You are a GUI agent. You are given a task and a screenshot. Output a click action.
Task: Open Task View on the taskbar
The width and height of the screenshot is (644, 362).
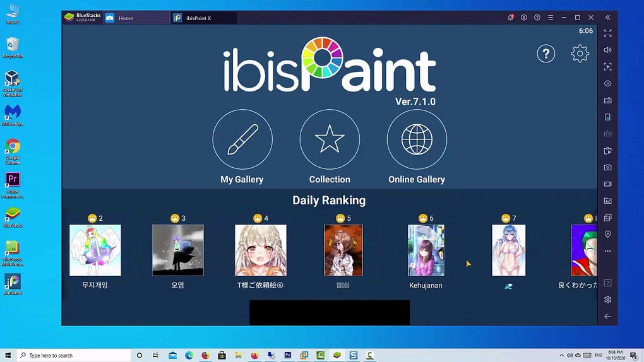tap(156, 356)
